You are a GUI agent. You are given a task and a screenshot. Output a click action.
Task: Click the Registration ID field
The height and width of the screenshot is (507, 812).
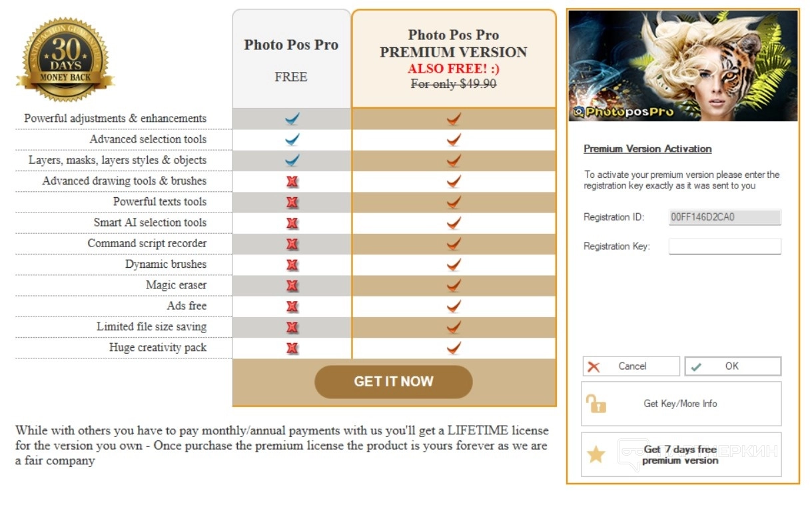point(725,217)
